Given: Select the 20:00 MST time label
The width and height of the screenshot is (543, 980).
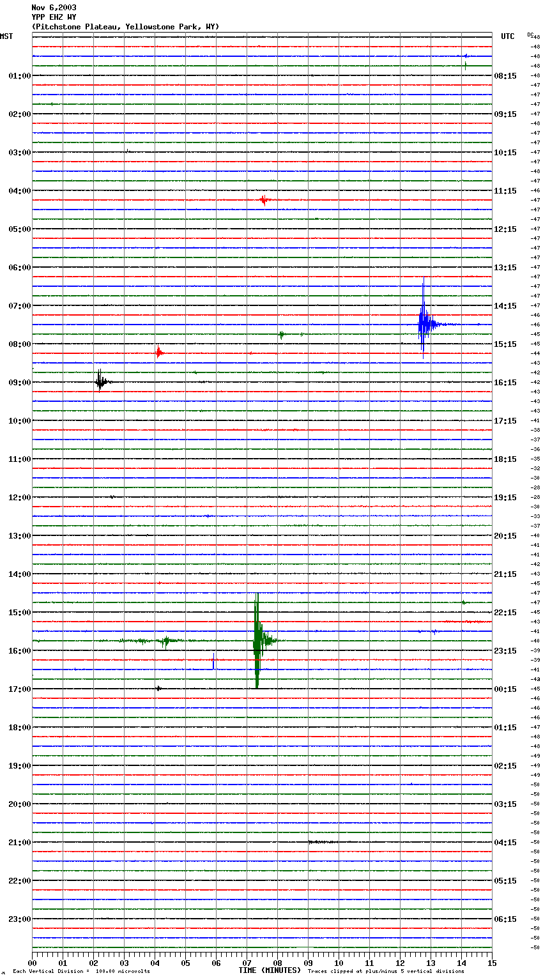Looking at the screenshot, I should (19, 804).
